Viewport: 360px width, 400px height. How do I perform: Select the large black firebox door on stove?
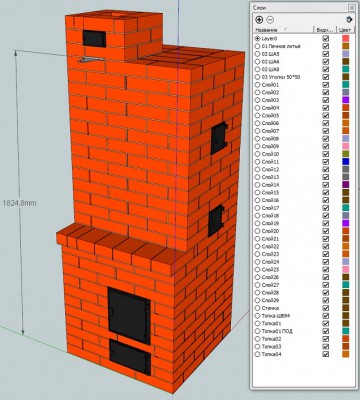(129, 316)
